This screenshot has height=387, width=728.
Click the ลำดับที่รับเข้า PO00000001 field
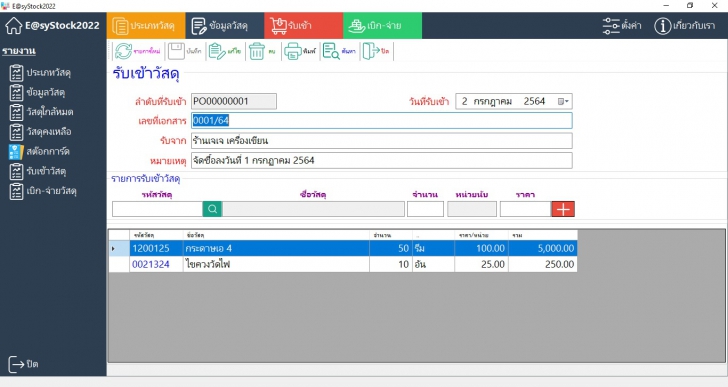tap(234, 101)
